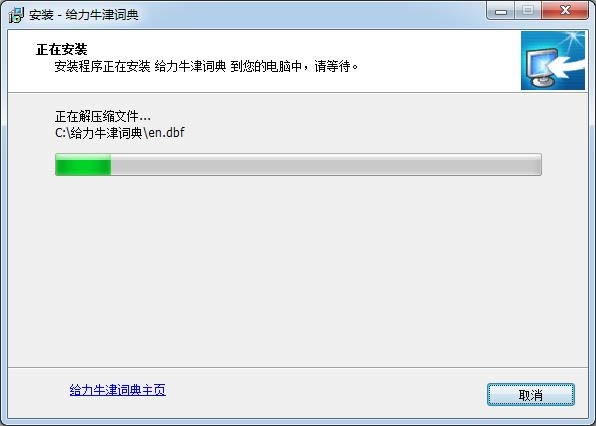Click the bold 正在安装 heading
596x426 pixels.
pyautogui.click(x=62, y=49)
